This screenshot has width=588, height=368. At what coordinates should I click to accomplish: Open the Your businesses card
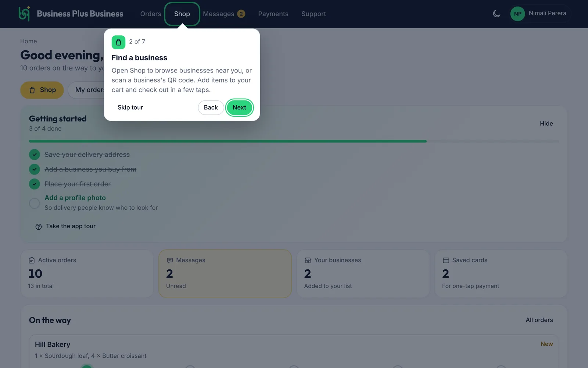pos(363,274)
